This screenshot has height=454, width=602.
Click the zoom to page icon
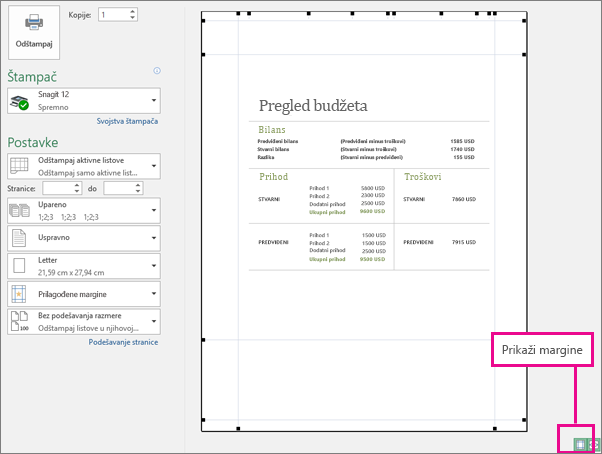pyautogui.click(x=594, y=444)
